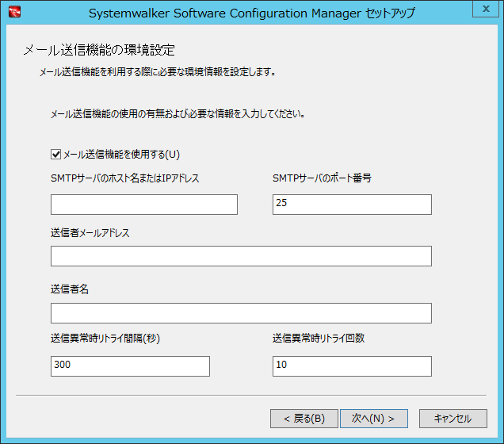Click the Systemwalker app icon in title bar

tap(15, 12)
